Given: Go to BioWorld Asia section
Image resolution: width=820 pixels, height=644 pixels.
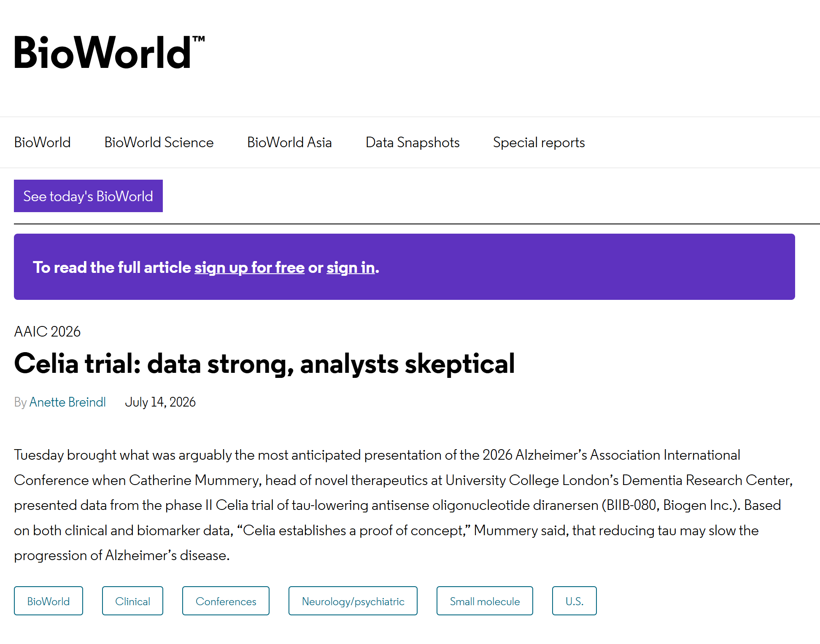Looking at the screenshot, I should [289, 143].
